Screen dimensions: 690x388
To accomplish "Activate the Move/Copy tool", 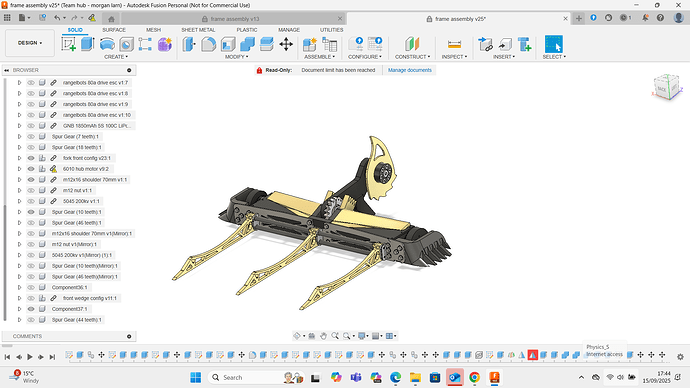I will click(286, 44).
